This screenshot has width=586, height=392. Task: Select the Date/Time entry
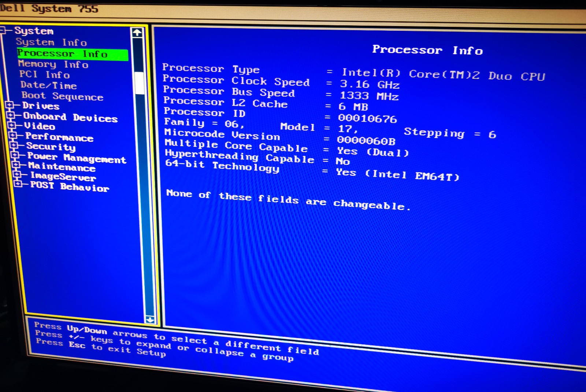coord(48,85)
